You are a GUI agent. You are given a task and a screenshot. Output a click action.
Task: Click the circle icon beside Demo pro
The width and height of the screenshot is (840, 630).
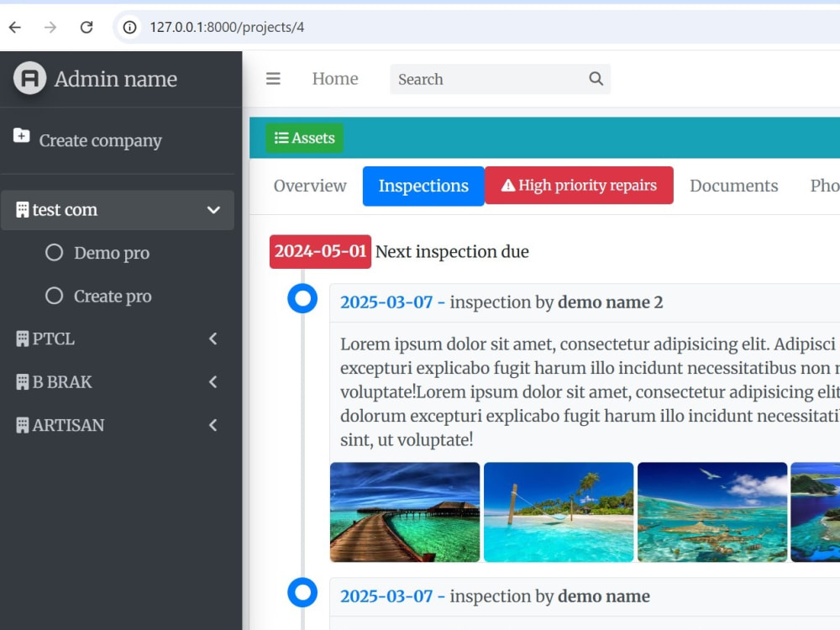coord(54,252)
